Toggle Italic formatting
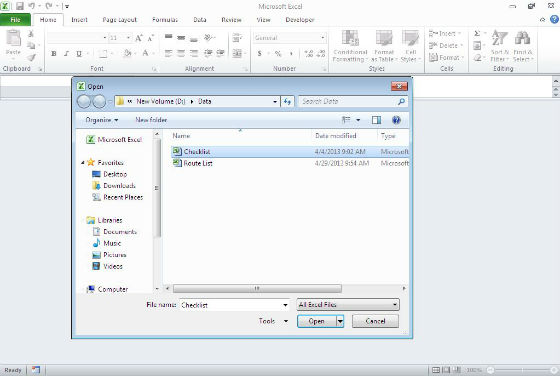 click(x=66, y=54)
